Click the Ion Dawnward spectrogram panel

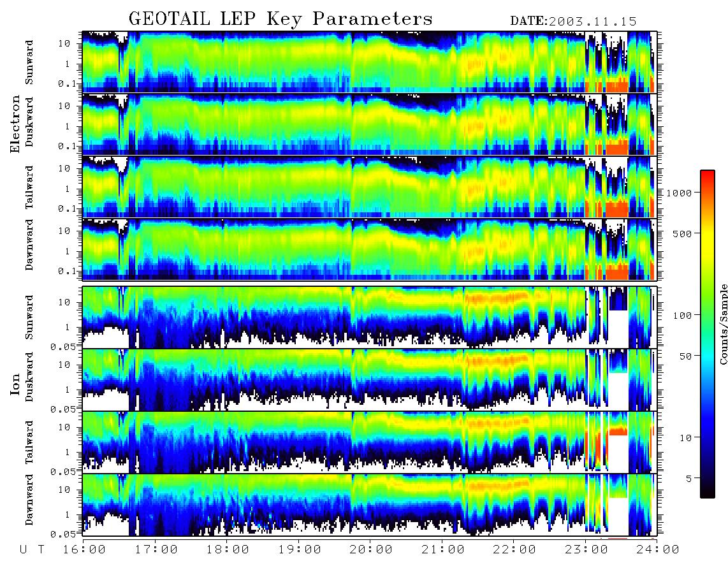[x=369, y=505]
